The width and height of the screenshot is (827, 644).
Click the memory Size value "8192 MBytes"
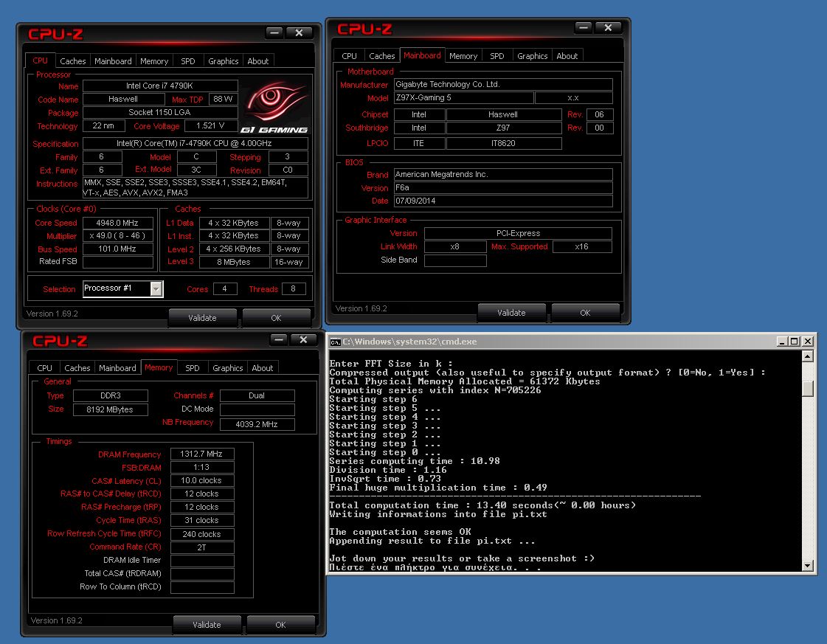111,409
